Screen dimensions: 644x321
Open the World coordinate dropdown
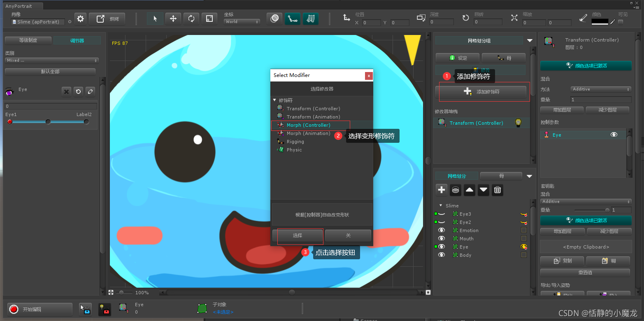click(242, 22)
